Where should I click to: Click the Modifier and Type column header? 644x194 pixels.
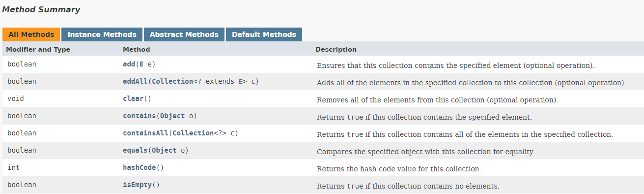(x=38, y=49)
